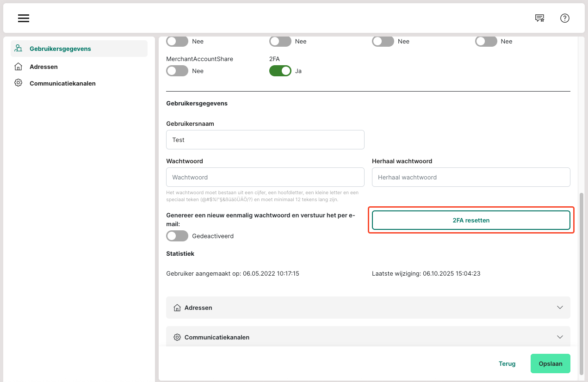Viewport: 588px width, 382px height.
Task: Open the help question mark icon
Action: (x=564, y=18)
